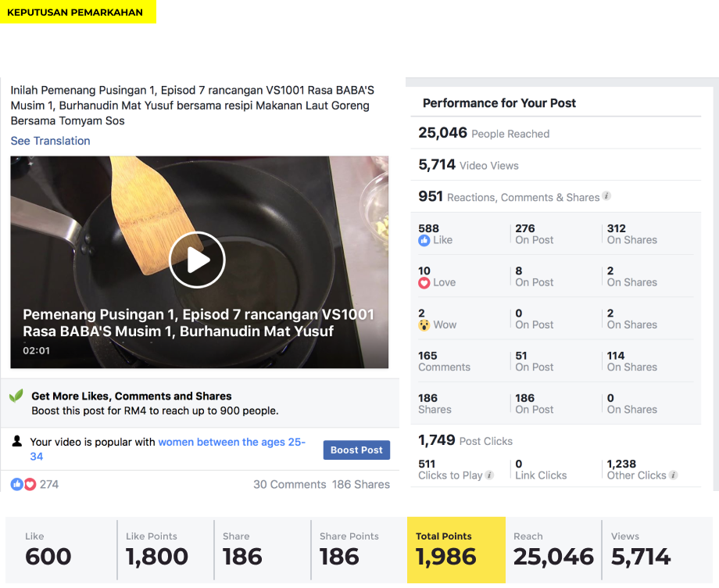
Task: Click the See Translation link
Action: click(x=51, y=141)
